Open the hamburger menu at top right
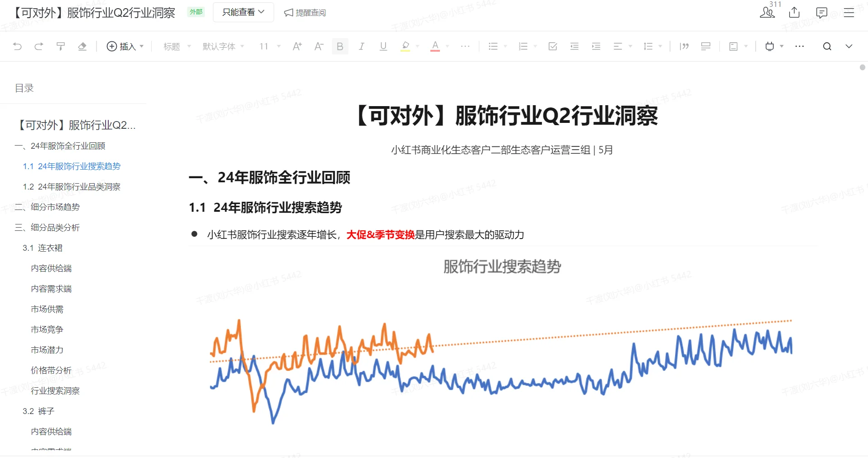This screenshot has width=868, height=458. point(849,12)
